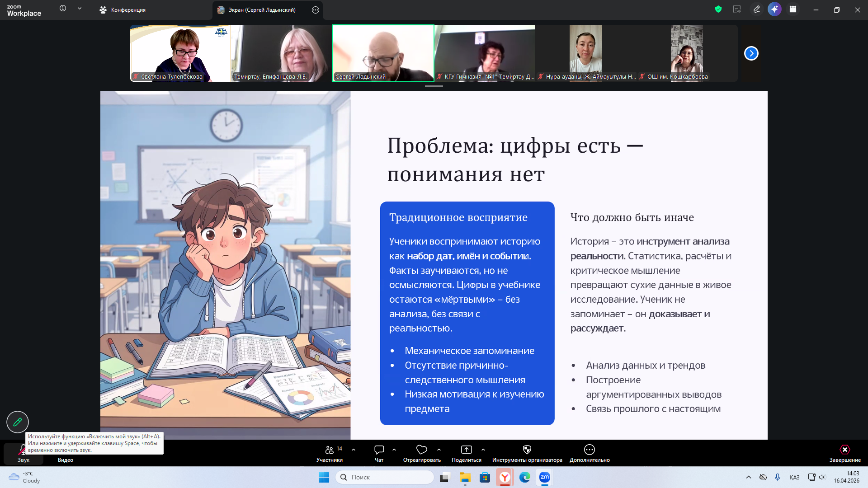Click the Поделиться share screen icon
Image resolution: width=868 pixels, height=488 pixels.
466,450
